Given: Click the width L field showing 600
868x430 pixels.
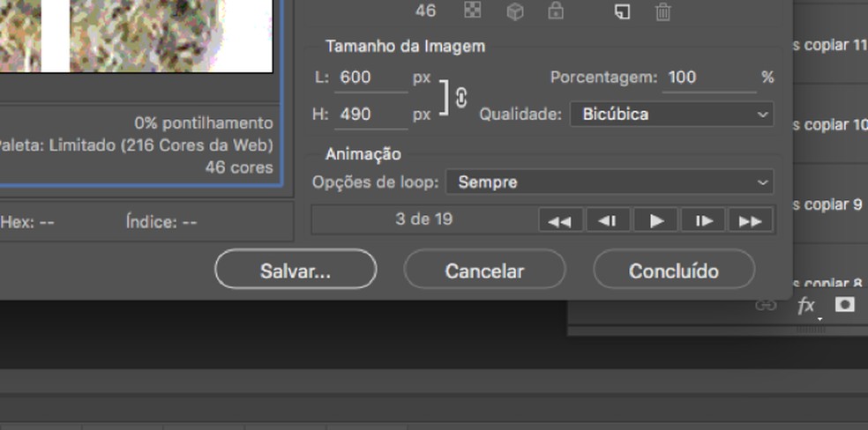Looking at the screenshot, I should 371,78.
